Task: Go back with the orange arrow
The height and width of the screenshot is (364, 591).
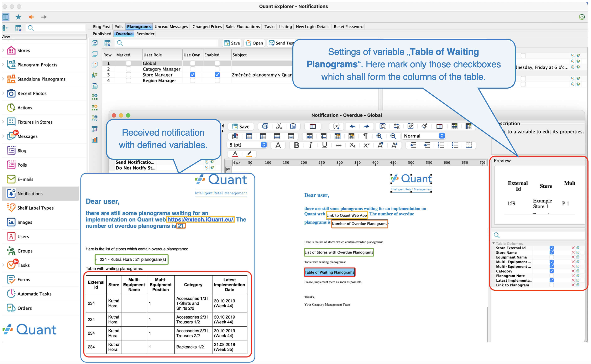Action: (x=31, y=17)
